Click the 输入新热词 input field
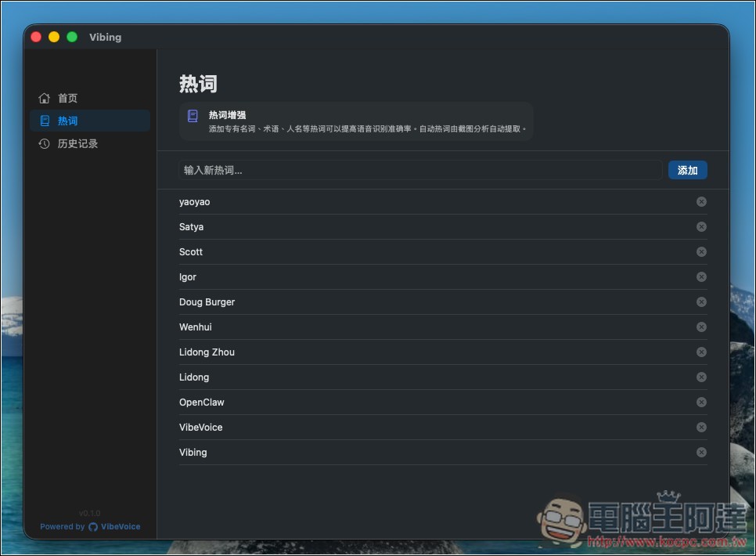Screen dimensions: 756x556 click(x=415, y=169)
